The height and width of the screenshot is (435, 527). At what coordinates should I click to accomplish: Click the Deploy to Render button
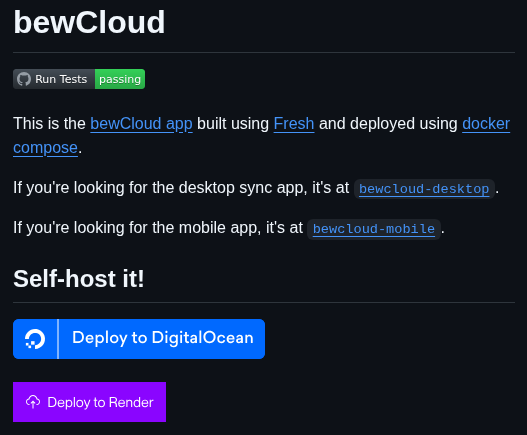[89, 402]
